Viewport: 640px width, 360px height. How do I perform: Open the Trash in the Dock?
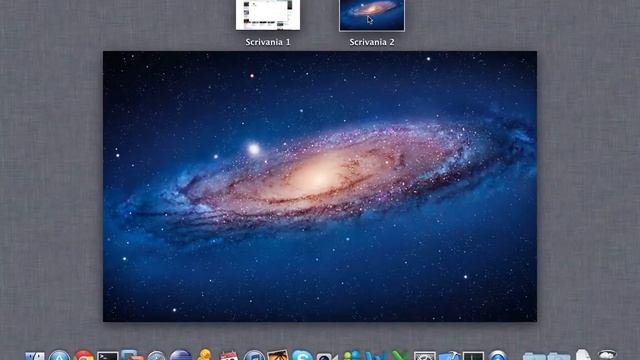607,355
